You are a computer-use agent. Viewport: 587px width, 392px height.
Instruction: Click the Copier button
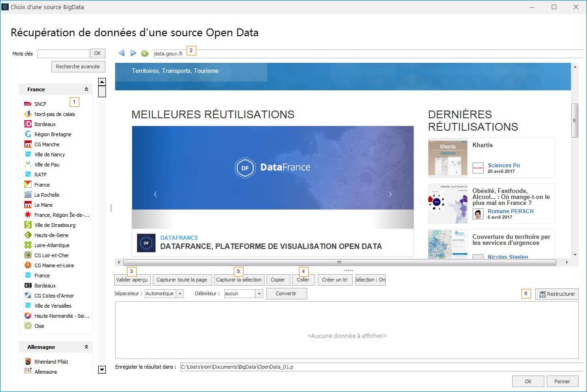278,280
